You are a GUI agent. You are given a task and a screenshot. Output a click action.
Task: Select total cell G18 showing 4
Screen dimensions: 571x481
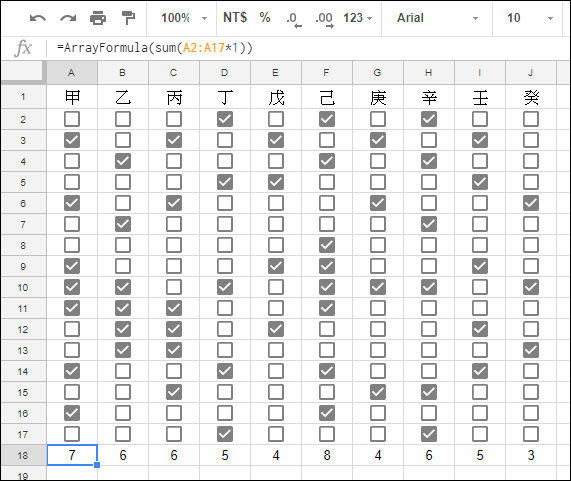(x=378, y=455)
